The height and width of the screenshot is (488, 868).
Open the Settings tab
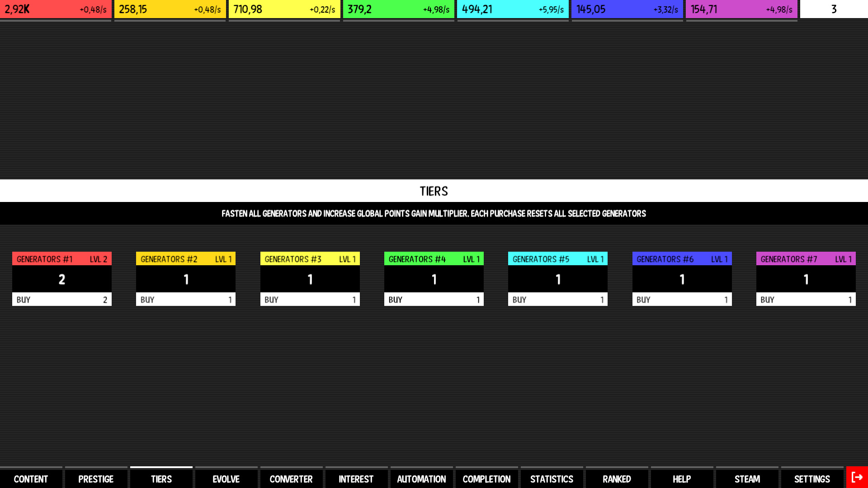pyautogui.click(x=812, y=479)
